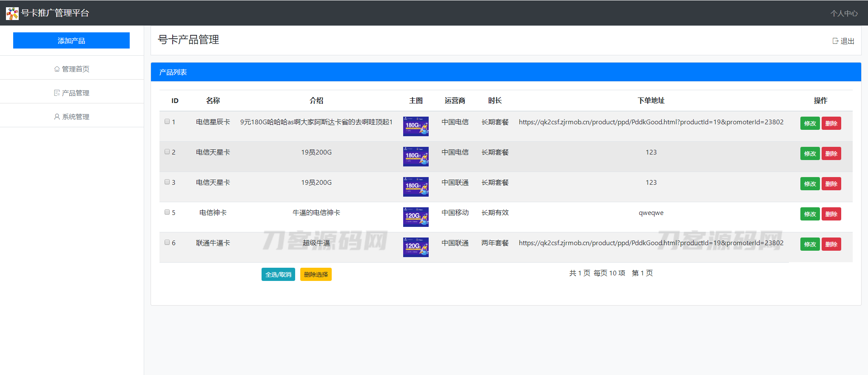Image resolution: width=868 pixels, height=375 pixels.
Task: Click the home icon beside 管理首页
Action: [57, 69]
